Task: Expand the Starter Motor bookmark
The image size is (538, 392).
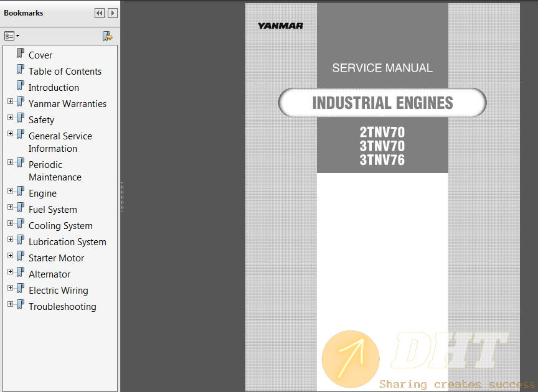Action: pyautogui.click(x=11, y=256)
